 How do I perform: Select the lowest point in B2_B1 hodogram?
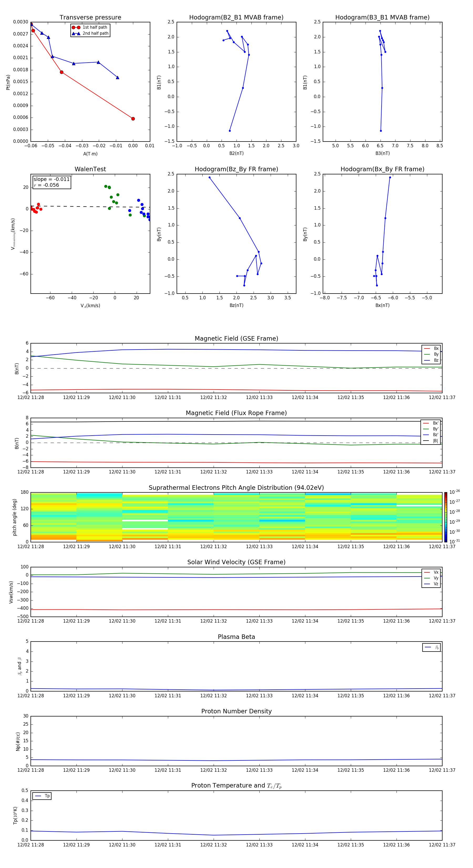230,131
